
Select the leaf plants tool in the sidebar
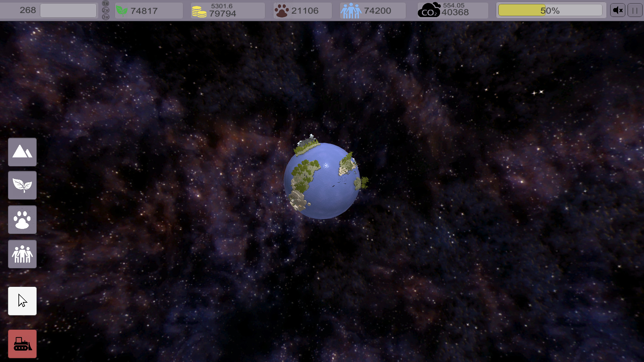tap(22, 185)
